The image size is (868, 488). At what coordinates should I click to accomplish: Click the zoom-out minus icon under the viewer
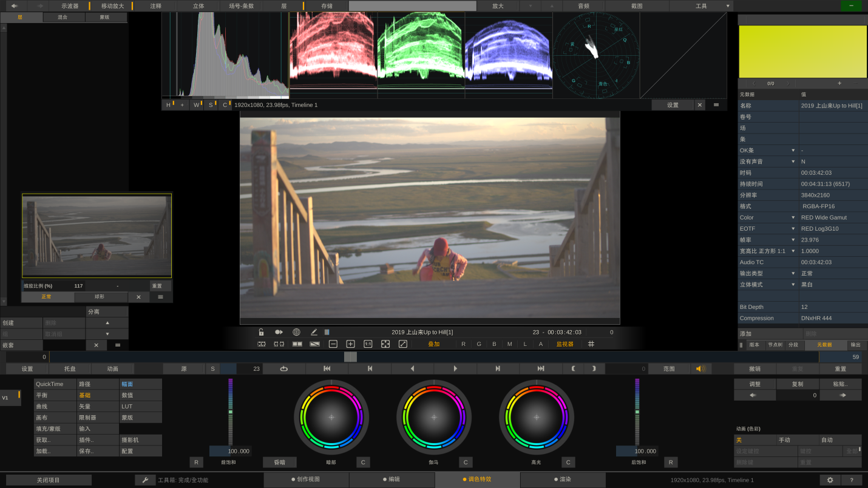(333, 344)
